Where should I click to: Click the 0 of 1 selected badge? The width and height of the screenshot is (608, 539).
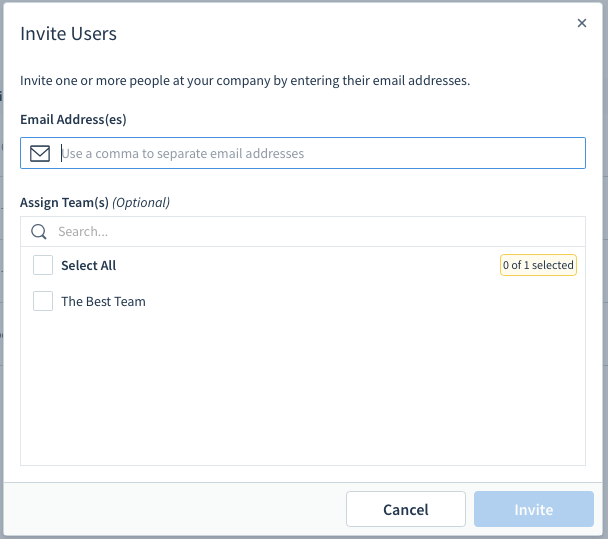[x=538, y=265]
